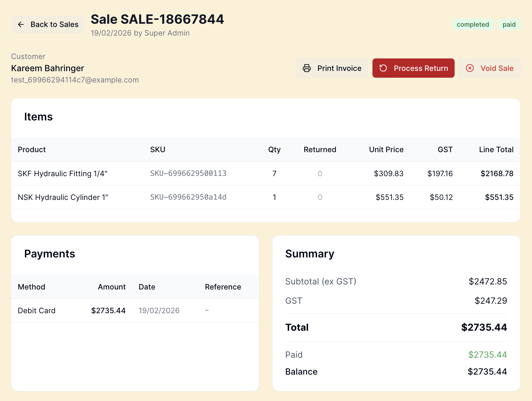Click SKU-6996629500113 code
The height and width of the screenshot is (401, 532).
click(x=188, y=174)
